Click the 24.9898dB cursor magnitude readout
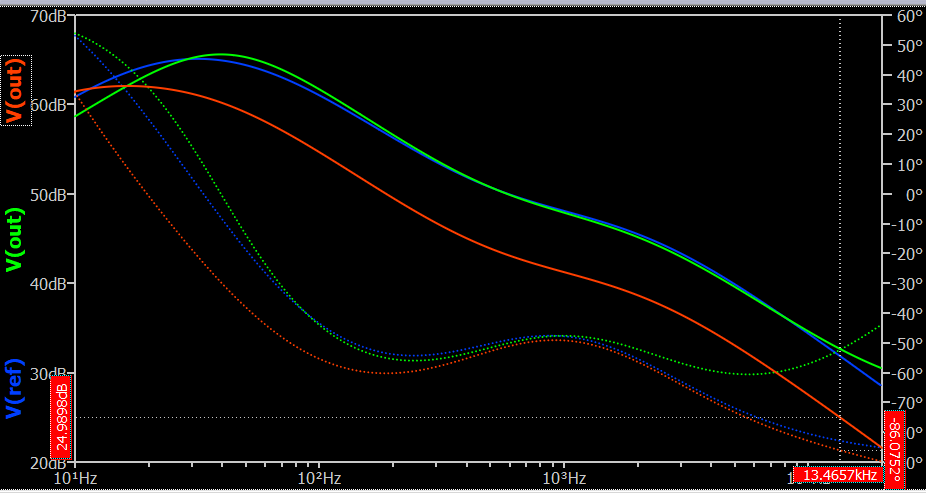This screenshot has width=926, height=493. point(61,417)
